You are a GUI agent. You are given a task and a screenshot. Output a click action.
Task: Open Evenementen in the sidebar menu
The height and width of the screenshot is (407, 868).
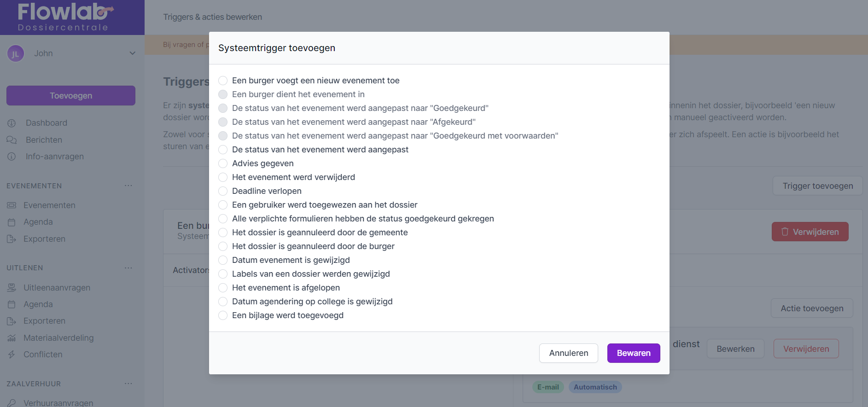(49, 205)
